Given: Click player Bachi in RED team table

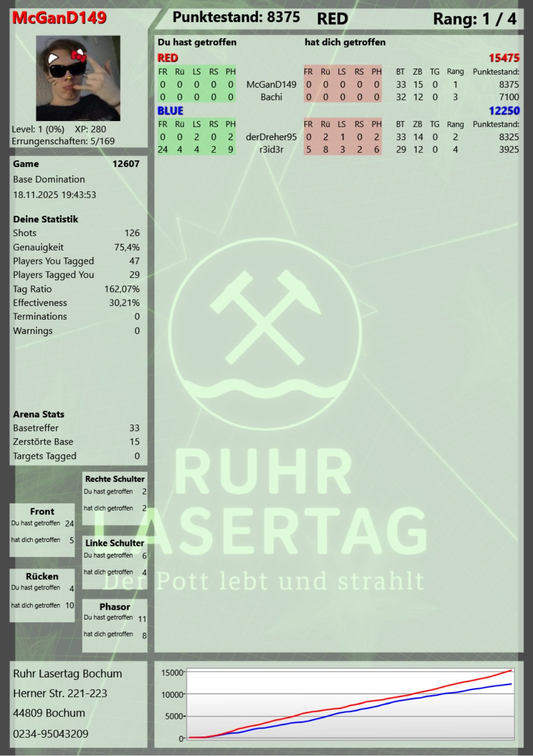Looking at the screenshot, I should [x=271, y=97].
